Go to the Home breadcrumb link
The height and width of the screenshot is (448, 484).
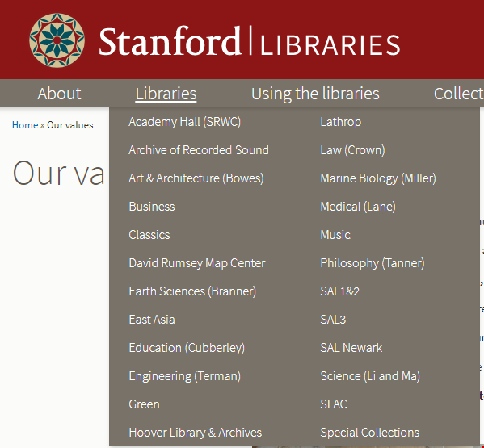[25, 125]
